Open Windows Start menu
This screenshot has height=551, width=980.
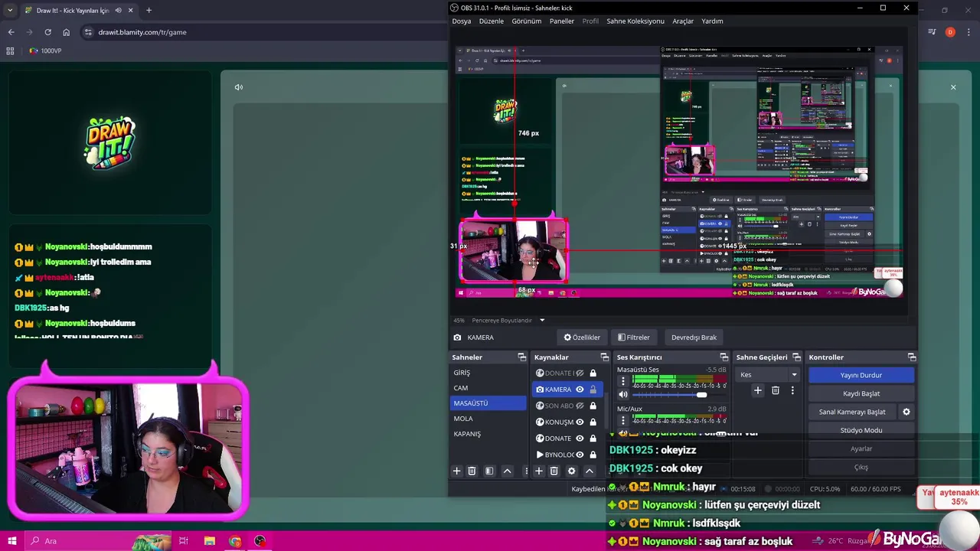click(12, 541)
